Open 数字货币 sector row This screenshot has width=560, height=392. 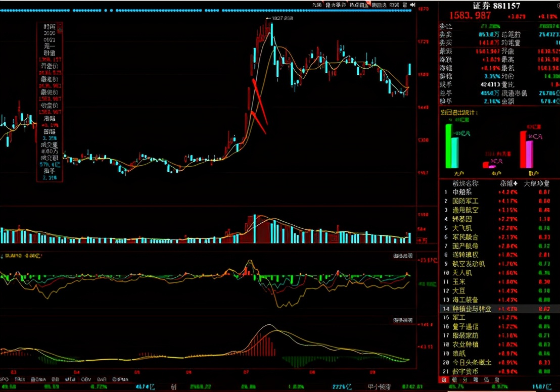point(500,372)
